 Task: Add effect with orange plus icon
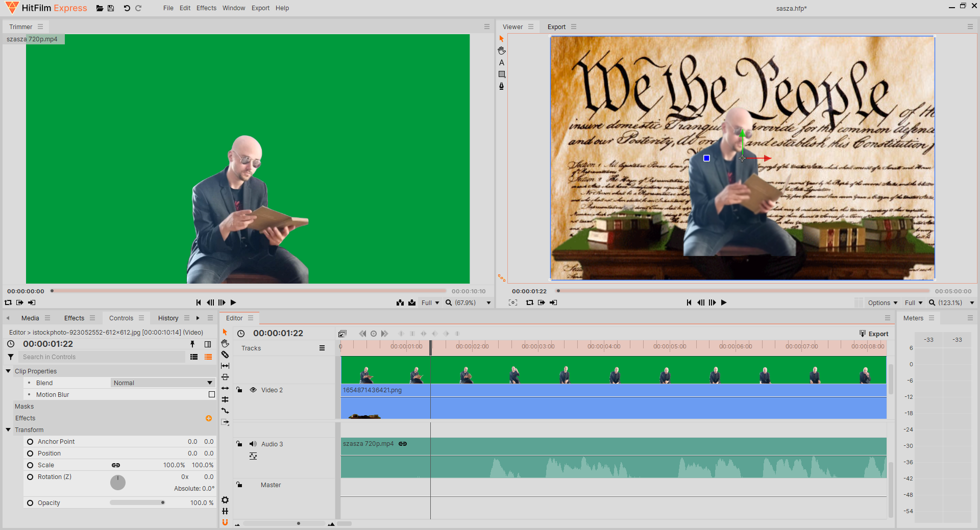click(x=209, y=418)
